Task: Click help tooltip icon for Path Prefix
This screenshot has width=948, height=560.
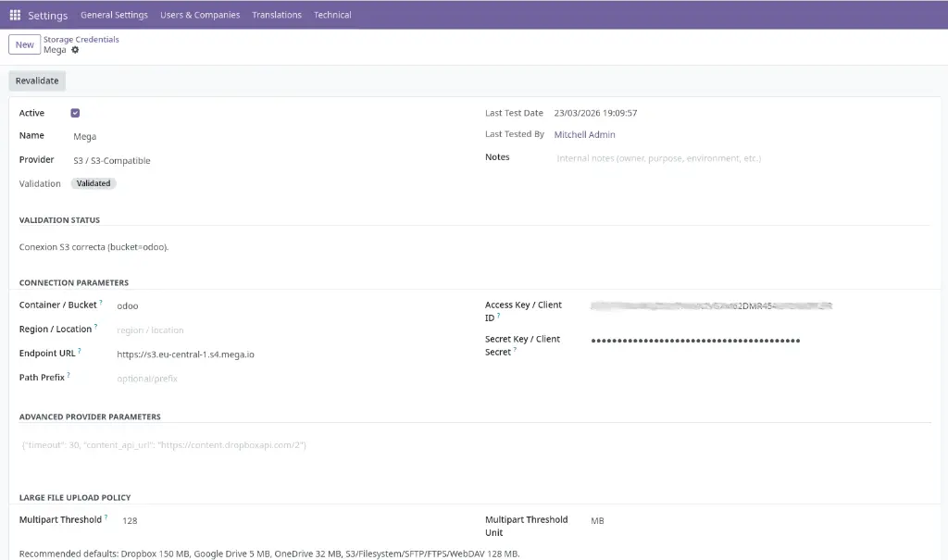Action: [69, 375]
